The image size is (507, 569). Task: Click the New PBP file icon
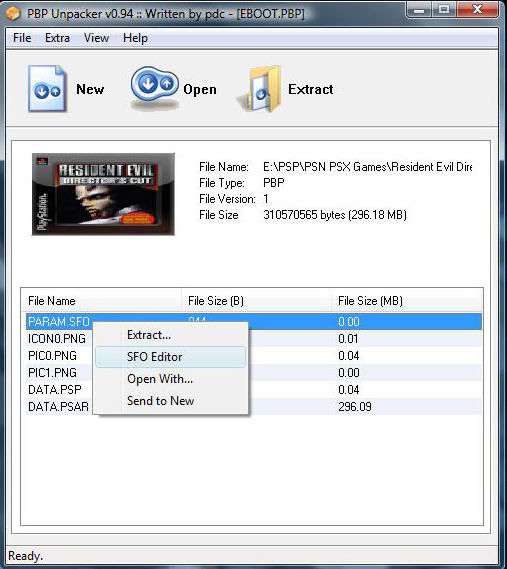(x=47, y=89)
